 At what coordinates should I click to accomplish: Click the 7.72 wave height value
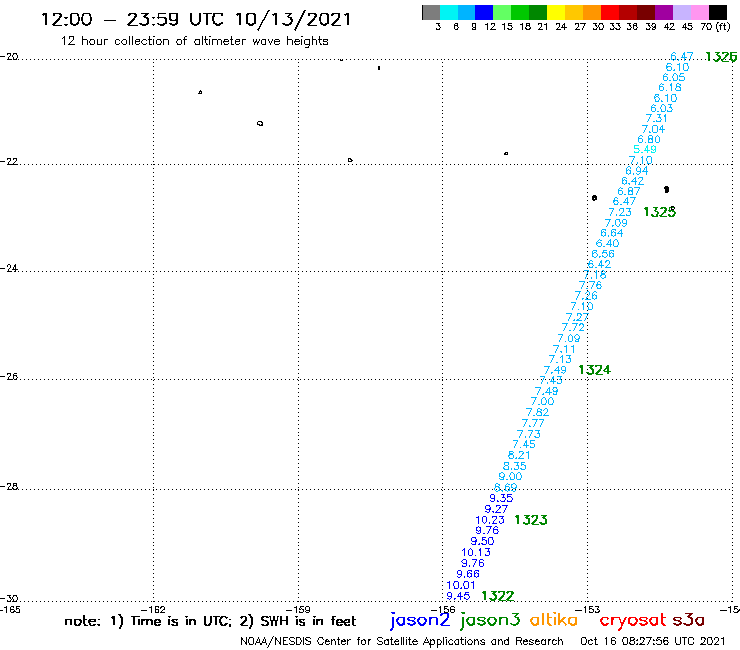pos(573,328)
